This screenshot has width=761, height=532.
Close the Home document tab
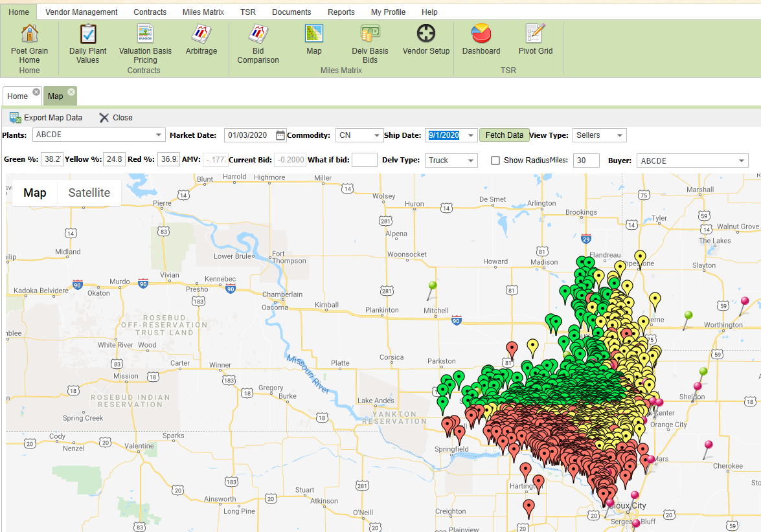coord(36,92)
